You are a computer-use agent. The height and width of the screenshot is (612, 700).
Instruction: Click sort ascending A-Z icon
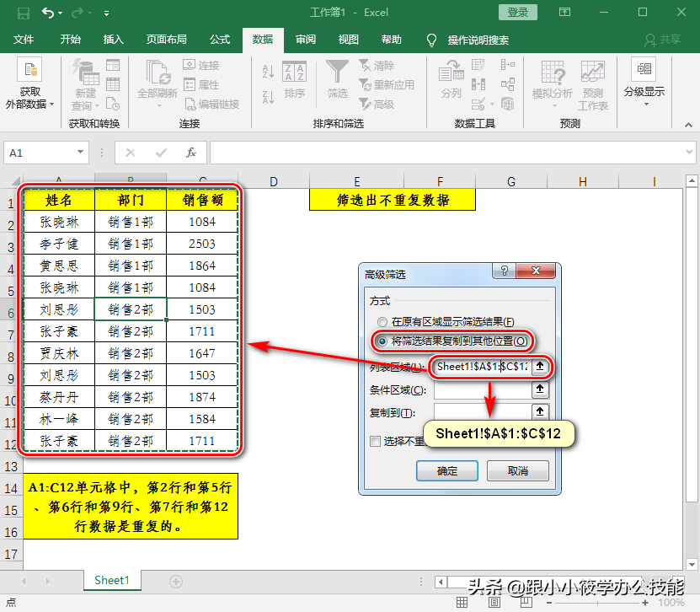tap(268, 71)
